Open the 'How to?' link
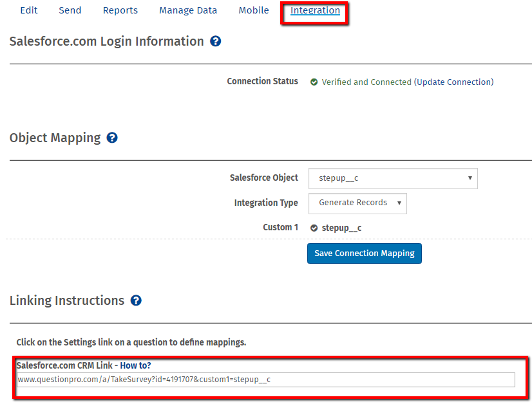This screenshot has width=532, height=404. point(135,365)
